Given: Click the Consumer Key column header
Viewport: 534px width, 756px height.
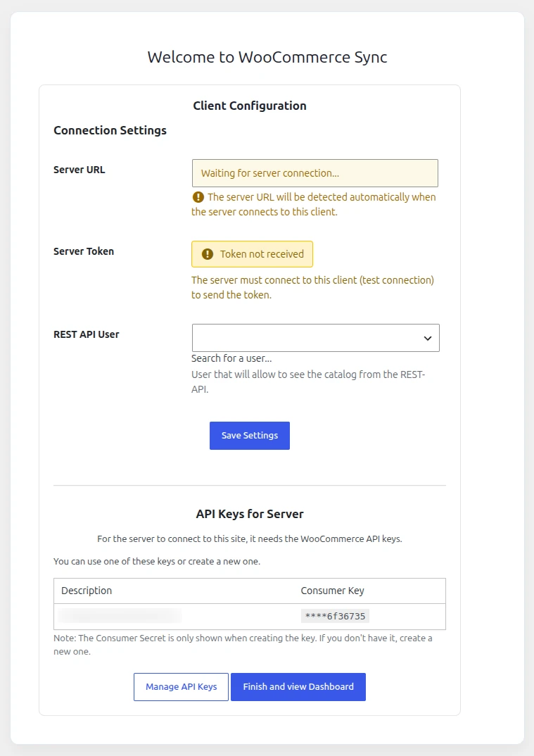Looking at the screenshot, I should pyautogui.click(x=333, y=591).
